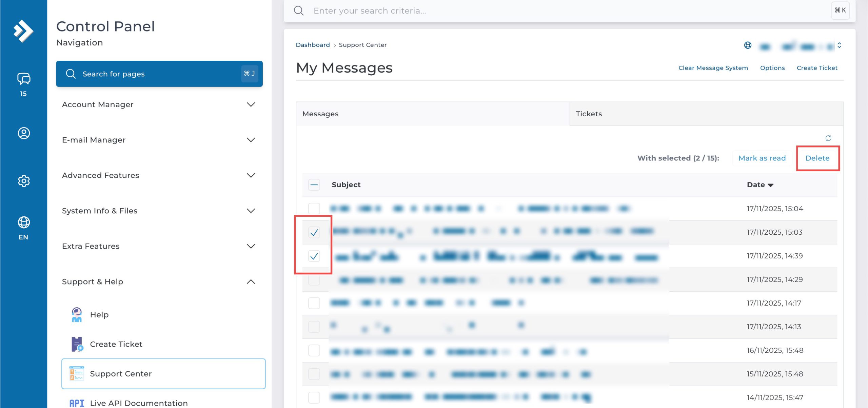This screenshot has width=868, height=408.
Task: Sort messages using the Date column arrow
Action: 770,185
